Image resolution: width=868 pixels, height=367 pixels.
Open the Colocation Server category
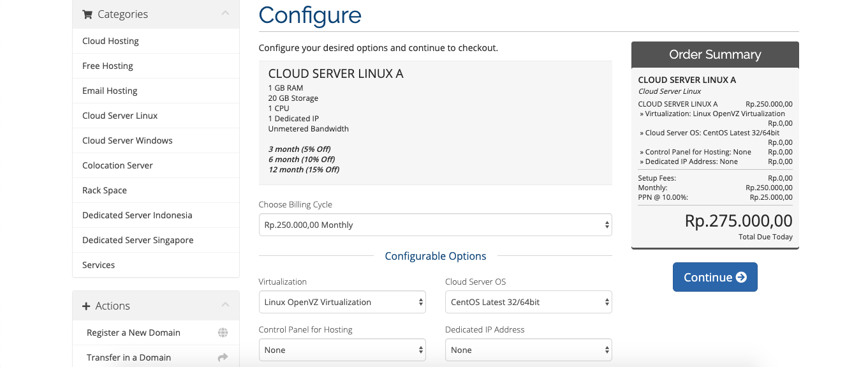click(156, 165)
